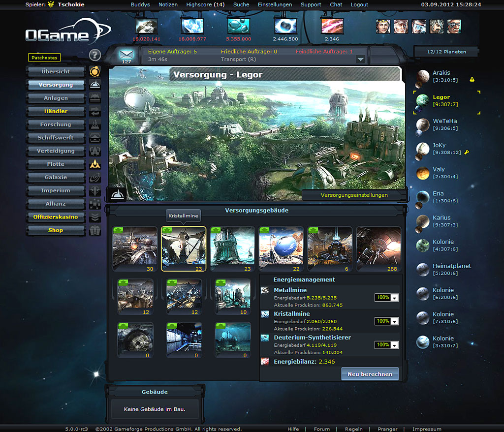This screenshot has height=432, width=504.
Task: Select the moon of planet Arakis
Action: click(418, 85)
